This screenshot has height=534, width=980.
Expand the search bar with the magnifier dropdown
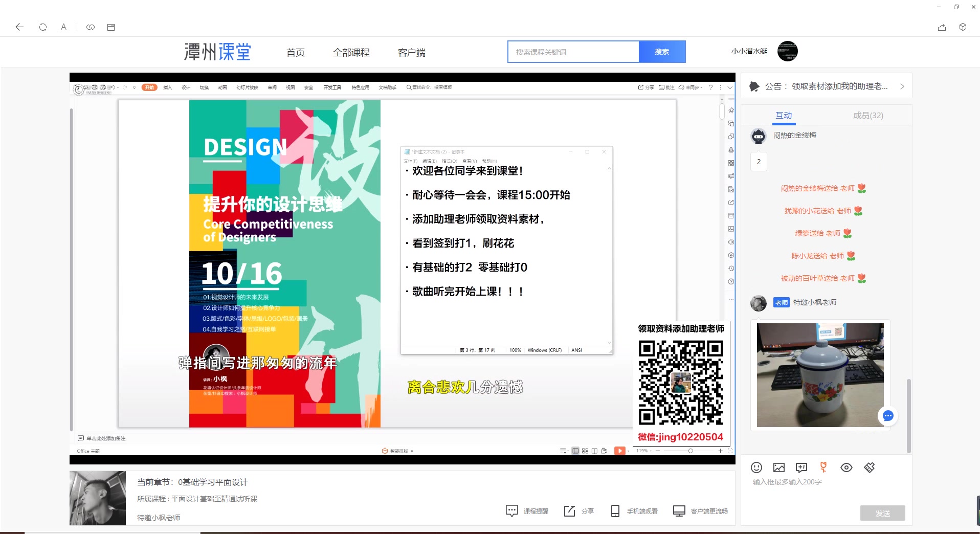tap(408, 87)
